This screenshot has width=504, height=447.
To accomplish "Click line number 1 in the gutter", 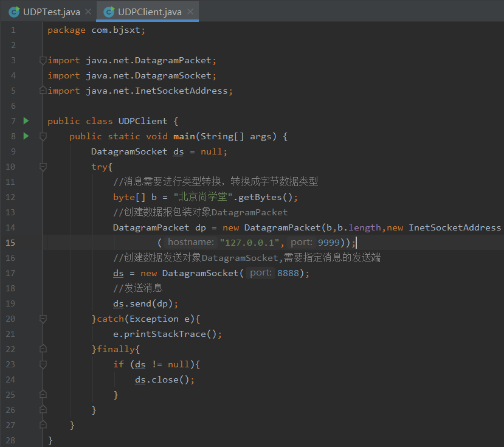I will (x=13, y=30).
